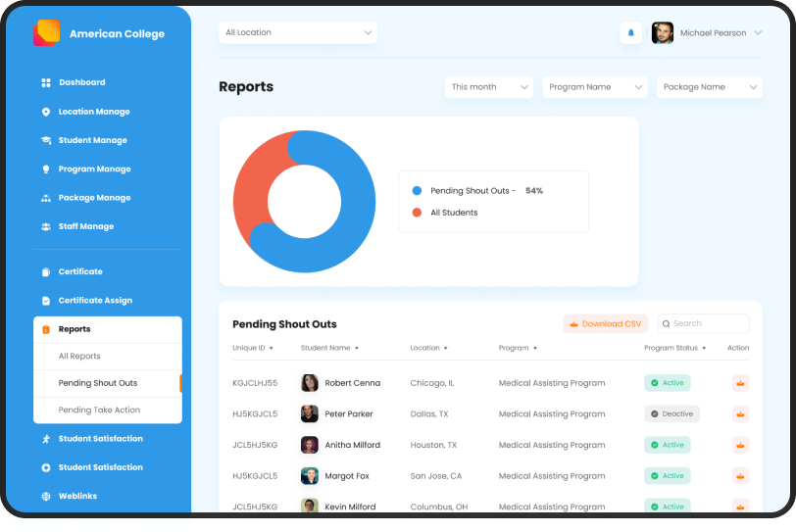Click the Houston, TX location cell
The width and height of the screenshot is (796, 532).
(x=433, y=445)
